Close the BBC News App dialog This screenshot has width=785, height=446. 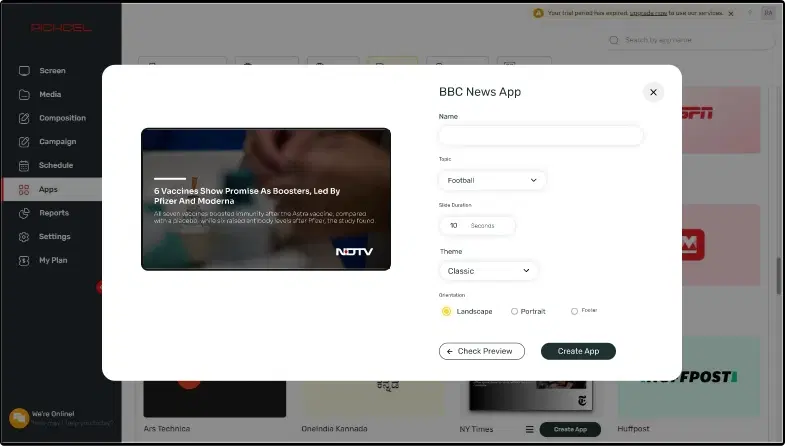point(653,92)
